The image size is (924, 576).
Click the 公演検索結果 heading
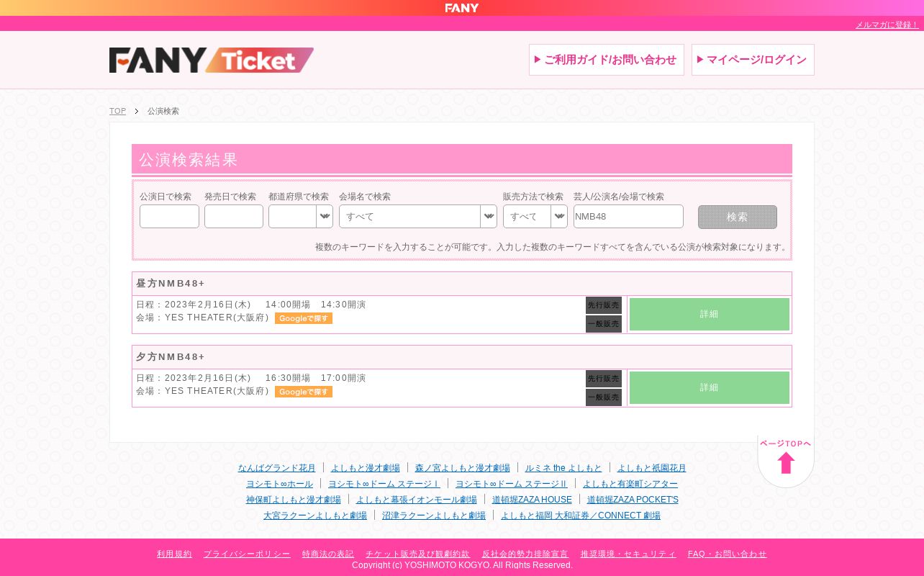pos(188,160)
